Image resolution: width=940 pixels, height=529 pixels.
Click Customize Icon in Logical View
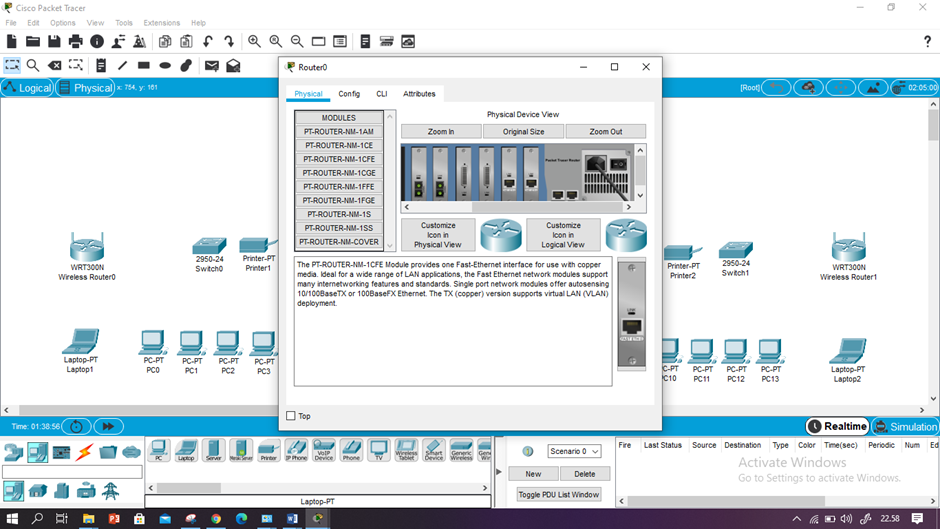563,235
